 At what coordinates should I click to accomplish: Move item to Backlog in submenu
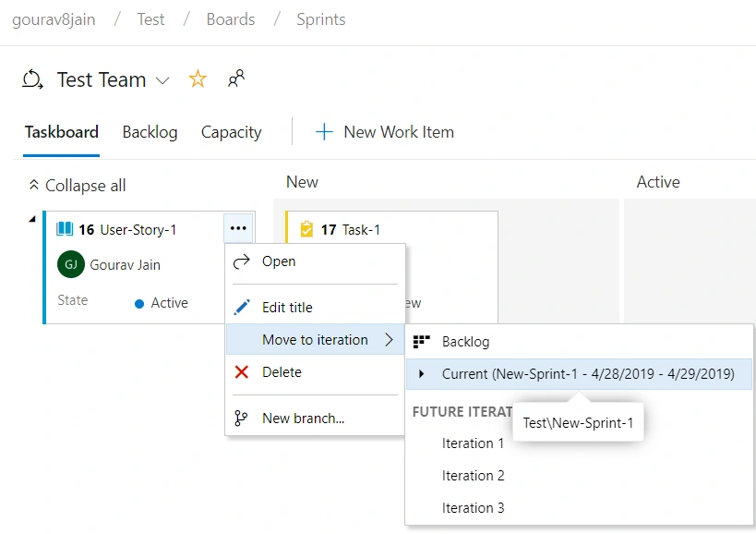pos(579,342)
